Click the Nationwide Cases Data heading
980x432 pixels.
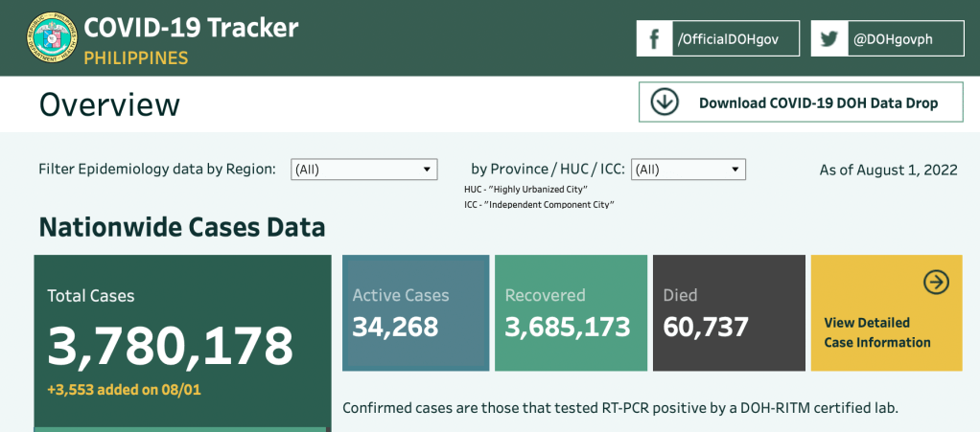pos(182,228)
